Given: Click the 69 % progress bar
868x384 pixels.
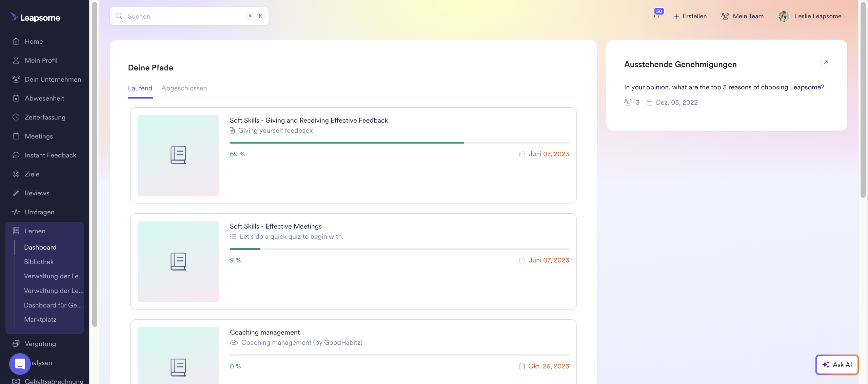Looking at the screenshot, I should click(x=399, y=143).
